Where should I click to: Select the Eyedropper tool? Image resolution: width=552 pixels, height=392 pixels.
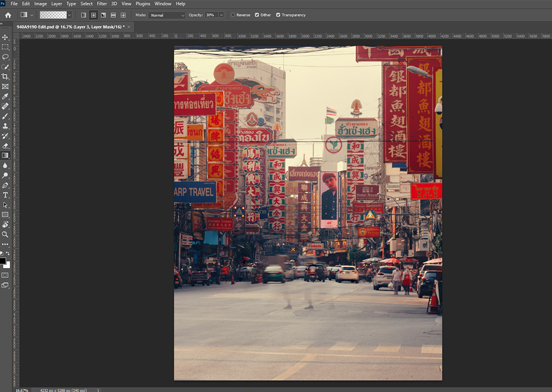tap(5, 96)
